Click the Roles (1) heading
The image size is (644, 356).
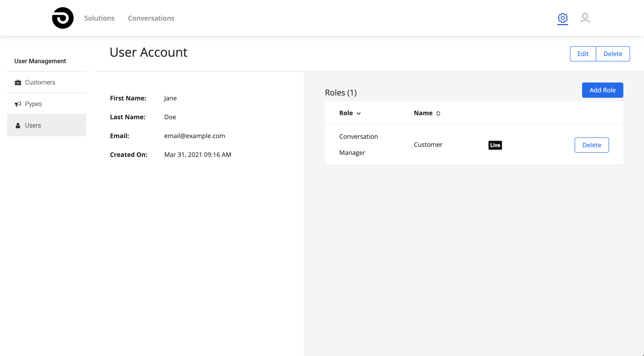[341, 93]
